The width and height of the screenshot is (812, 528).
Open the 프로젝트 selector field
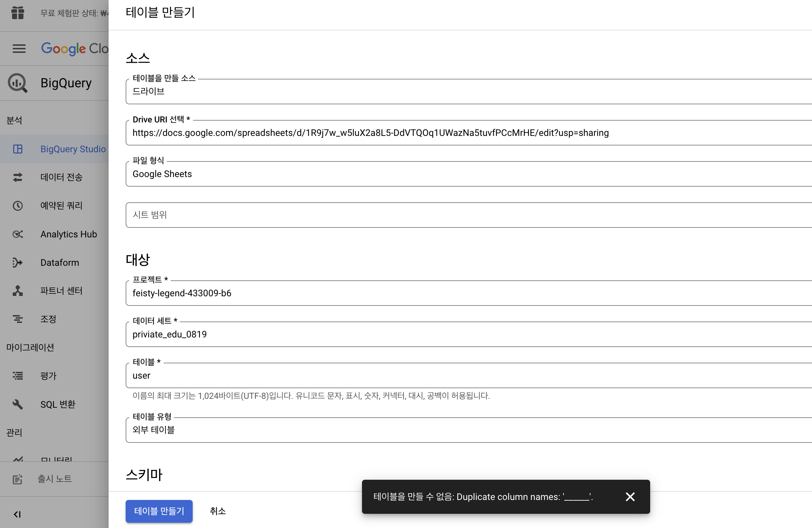point(468,293)
